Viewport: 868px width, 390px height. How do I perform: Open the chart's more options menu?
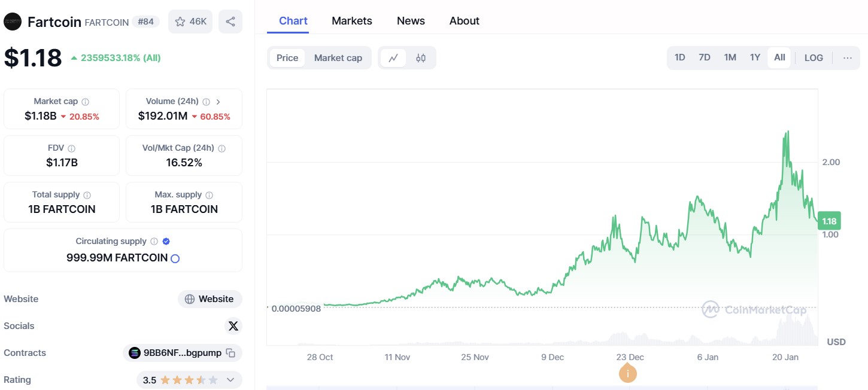point(848,57)
